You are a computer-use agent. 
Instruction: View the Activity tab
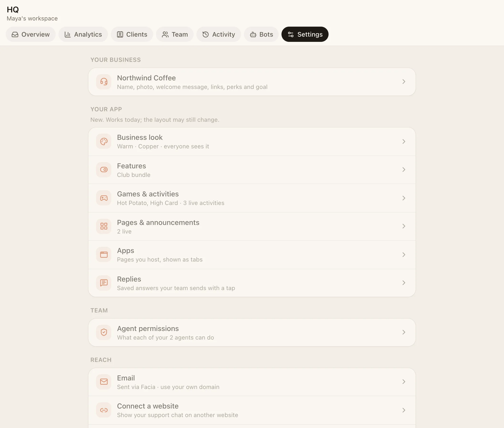click(x=219, y=34)
